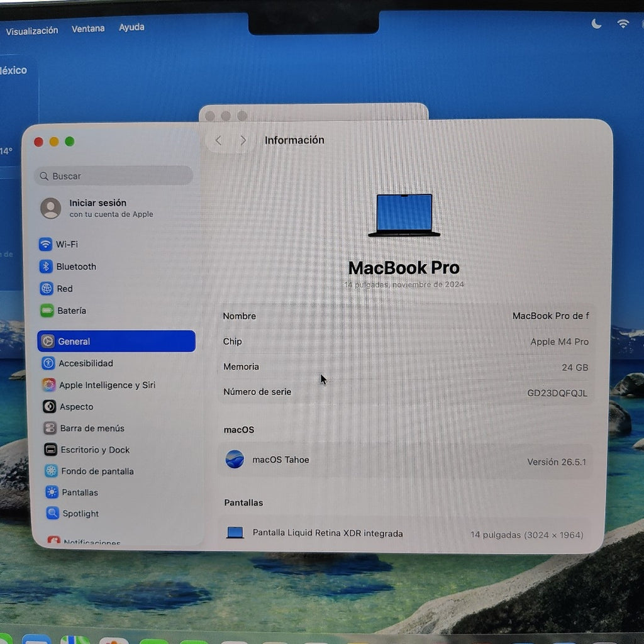Open the Ventana menu
The height and width of the screenshot is (644, 644).
pyautogui.click(x=88, y=29)
